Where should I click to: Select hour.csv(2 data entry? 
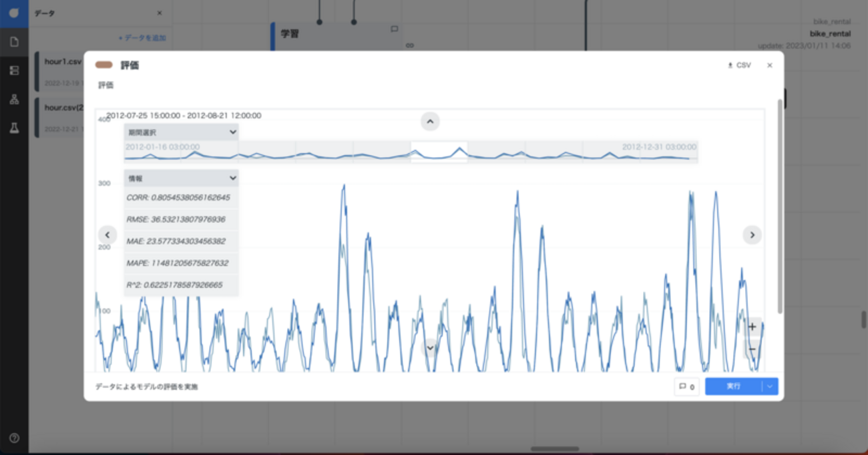point(60,118)
